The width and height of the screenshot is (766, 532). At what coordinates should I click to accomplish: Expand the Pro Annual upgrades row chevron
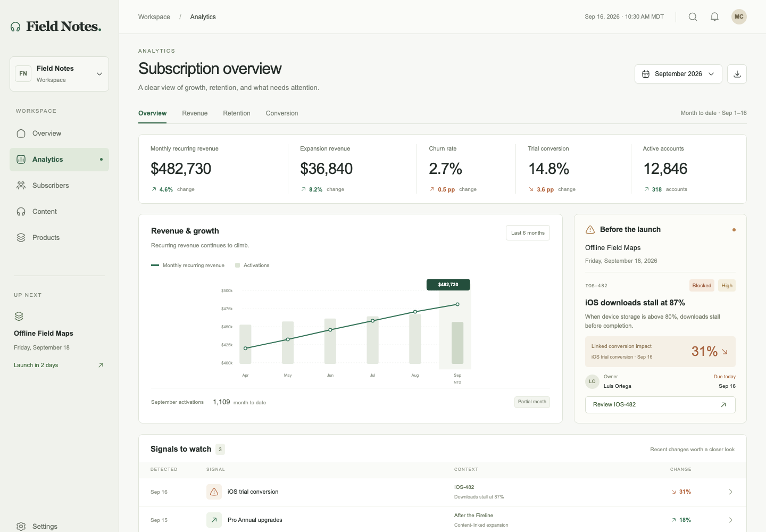point(730,520)
